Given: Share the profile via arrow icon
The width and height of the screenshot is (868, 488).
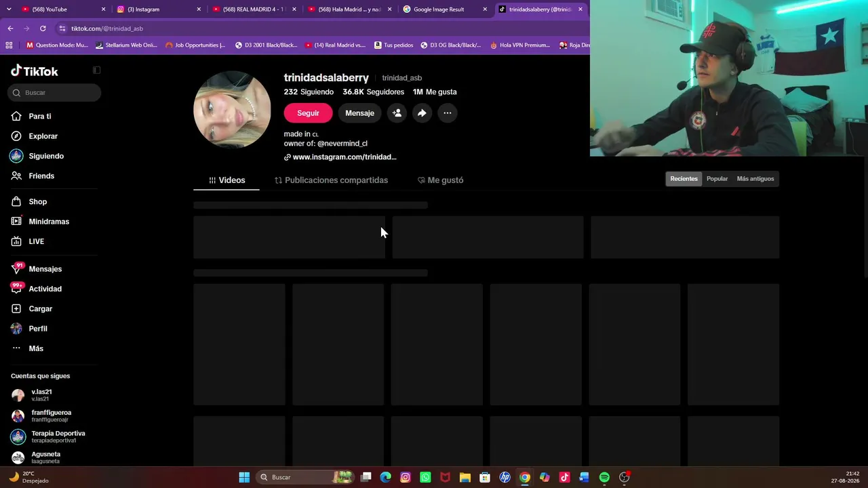Looking at the screenshot, I should 422,113.
